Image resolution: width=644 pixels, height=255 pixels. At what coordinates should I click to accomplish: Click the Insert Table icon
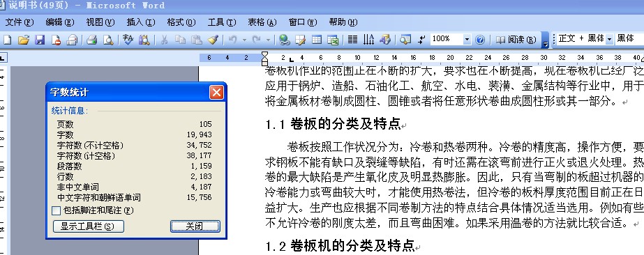[x=316, y=40]
